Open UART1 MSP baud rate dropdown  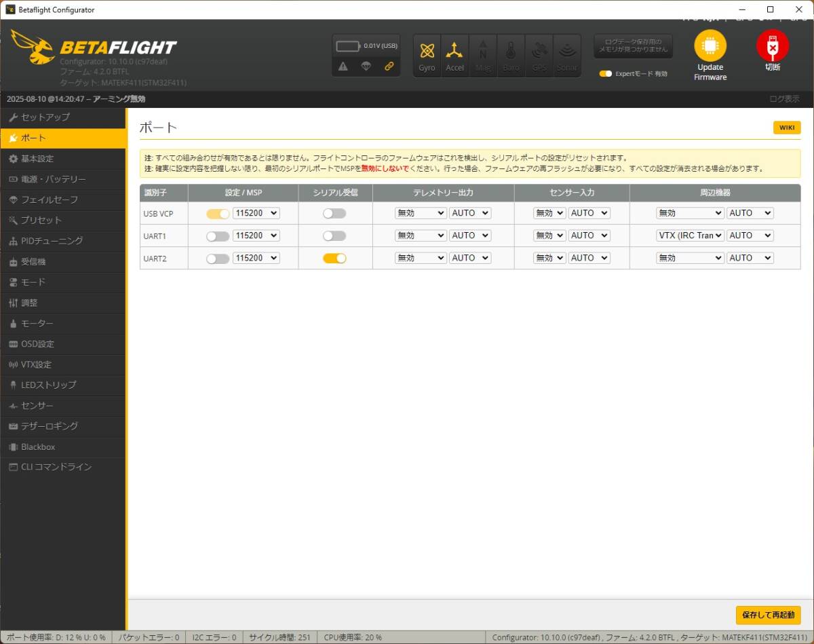(256, 235)
